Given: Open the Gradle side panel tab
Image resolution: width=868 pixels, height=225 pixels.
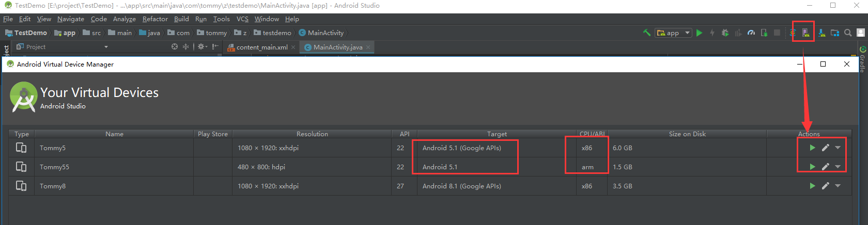Looking at the screenshot, I should 862,59.
